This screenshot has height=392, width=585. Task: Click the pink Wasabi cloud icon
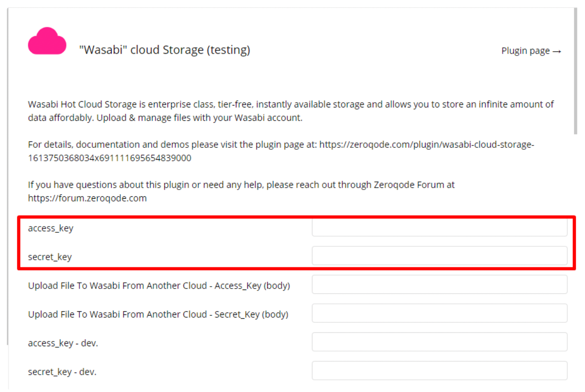pyautogui.click(x=47, y=41)
